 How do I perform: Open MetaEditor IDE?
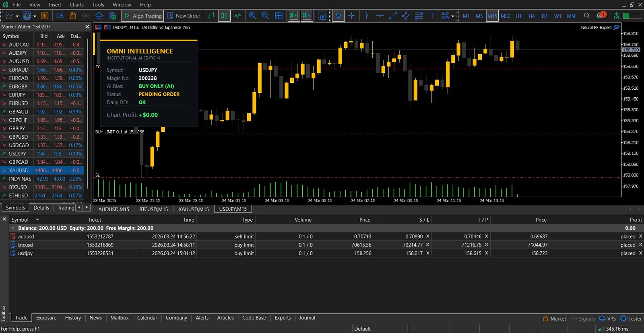click(60, 16)
